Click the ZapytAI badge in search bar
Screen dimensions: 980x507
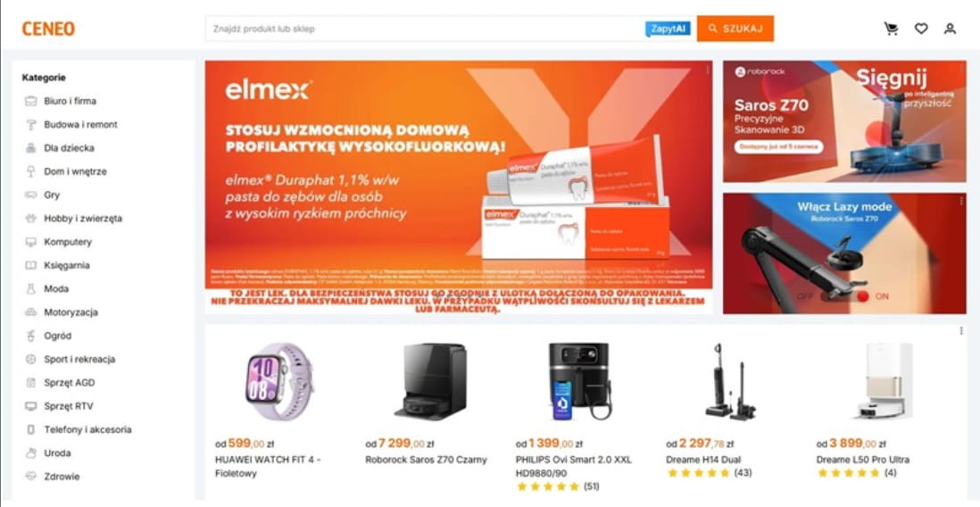point(669,29)
